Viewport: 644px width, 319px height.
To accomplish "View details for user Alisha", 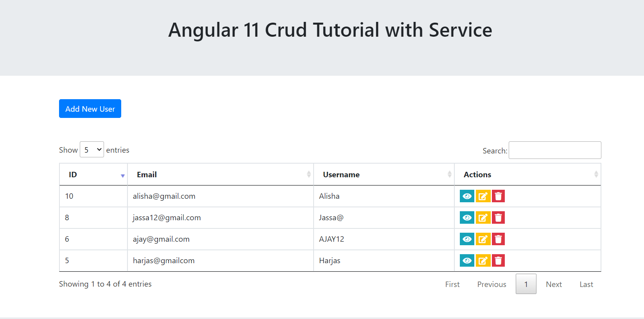I will click(467, 196).
